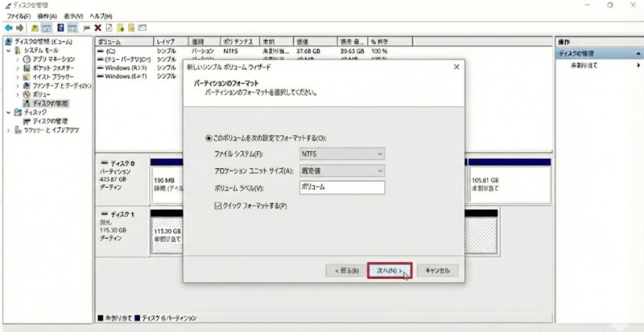Viewport: 644px width, 332px height.
Task: Close the new simple volume wizard dialog
Action: pos(456,67)
